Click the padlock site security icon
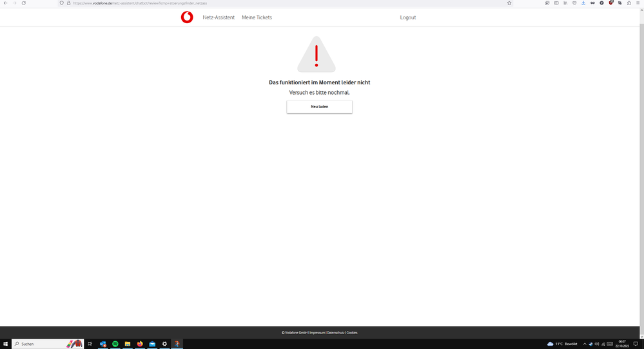 coord(68,3)
